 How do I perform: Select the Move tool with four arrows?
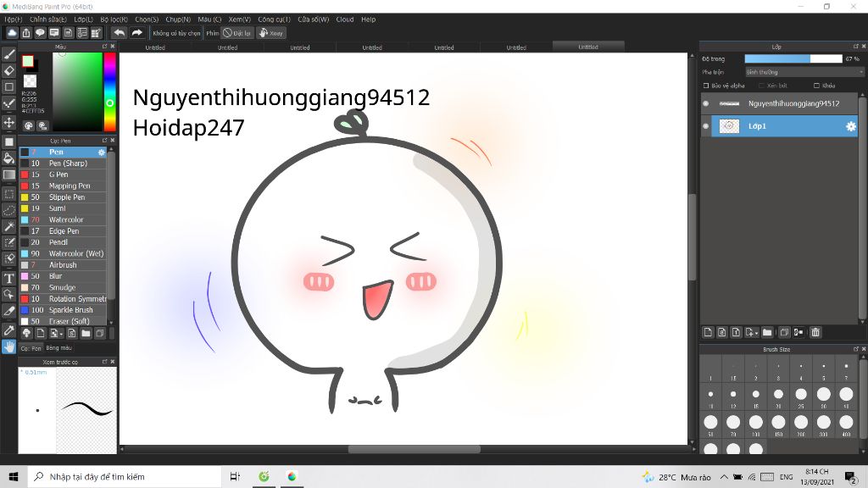8,122
